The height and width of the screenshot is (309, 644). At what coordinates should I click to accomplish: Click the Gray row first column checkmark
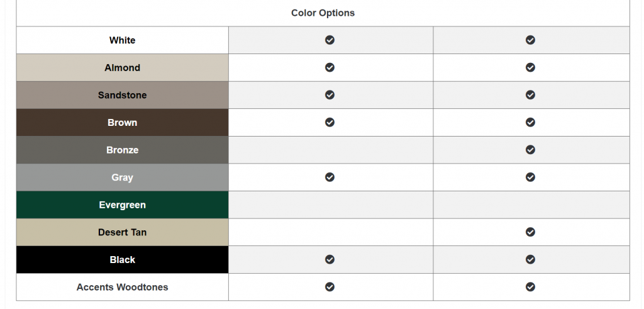(x=330, y=177)
